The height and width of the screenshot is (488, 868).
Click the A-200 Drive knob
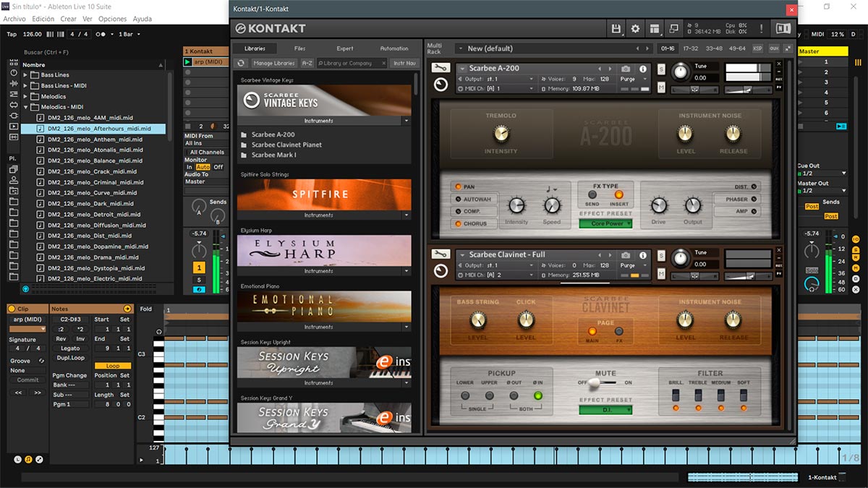pos(658,205)
